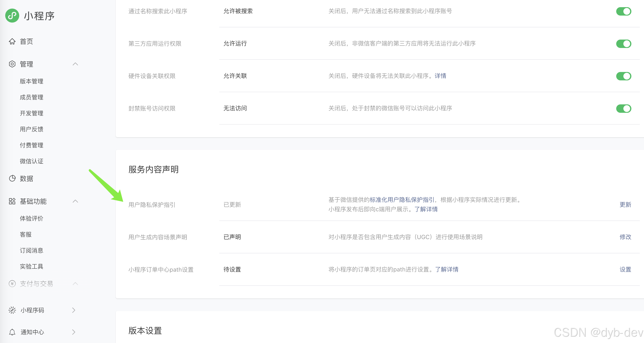The width and height of the screenshot is (644, 343).
Task: Click the 小程序码 code icon
Action: (12, 310)
